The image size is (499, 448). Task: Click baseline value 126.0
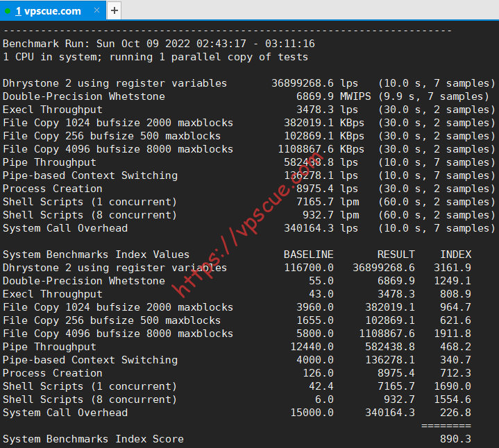pos(318,373)
